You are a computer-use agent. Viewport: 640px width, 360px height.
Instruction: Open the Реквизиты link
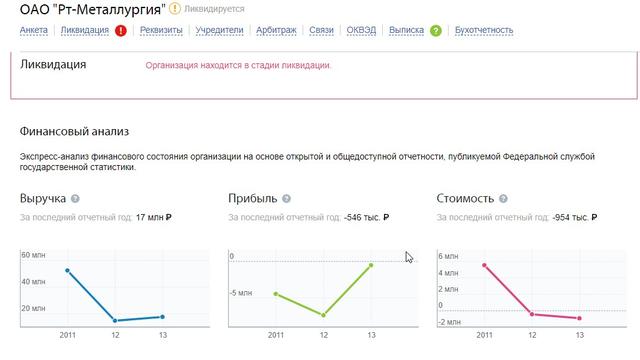click(161, 30)
